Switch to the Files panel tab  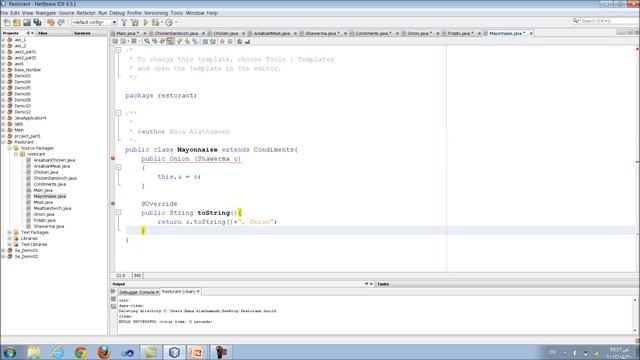click(43, 33)
